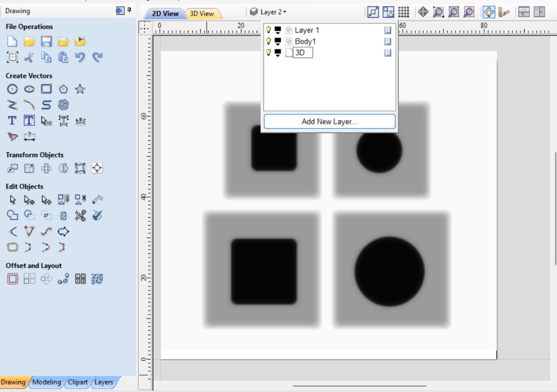
Task: Toggle visibility lightbulb of 3D layer
Action: 268,52
